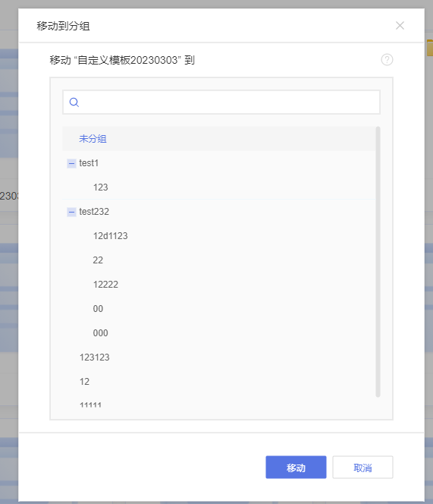
Task: Click the blue 移动 button
Action: click(296, 467)
